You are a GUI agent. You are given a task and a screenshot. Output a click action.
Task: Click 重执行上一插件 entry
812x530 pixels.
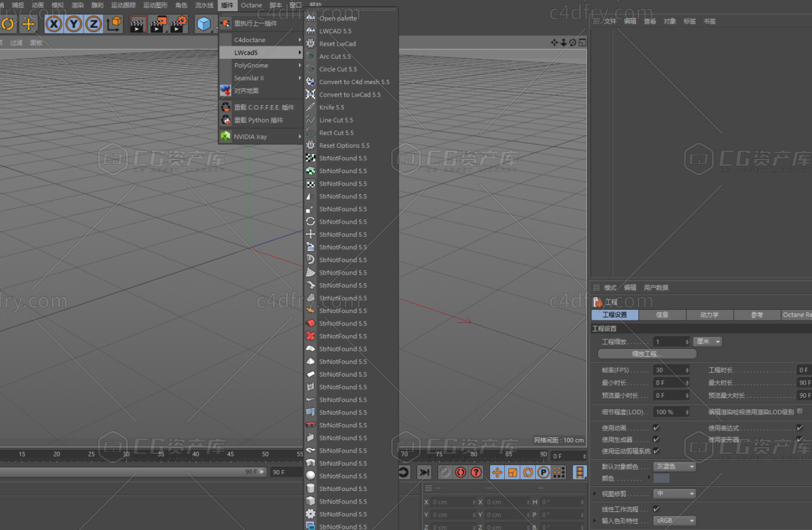point(261,24)
